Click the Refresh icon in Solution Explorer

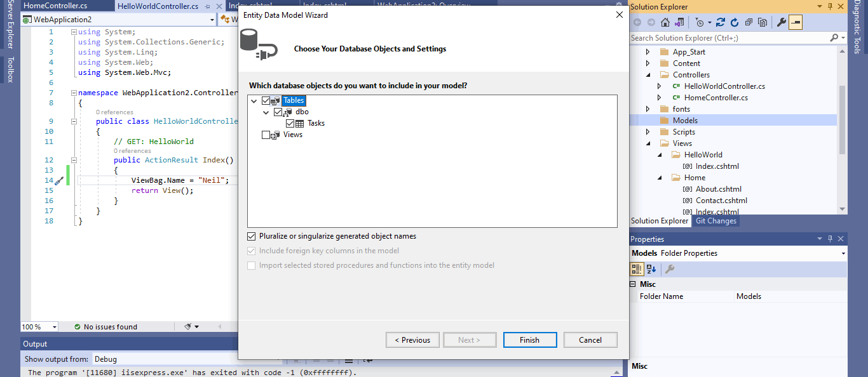click(735, 22)
